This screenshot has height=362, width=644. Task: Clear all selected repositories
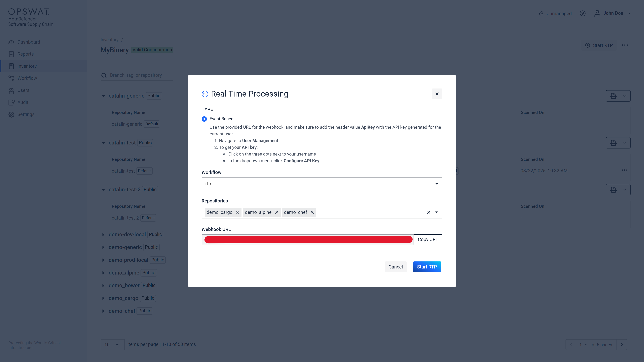[428, 212]
